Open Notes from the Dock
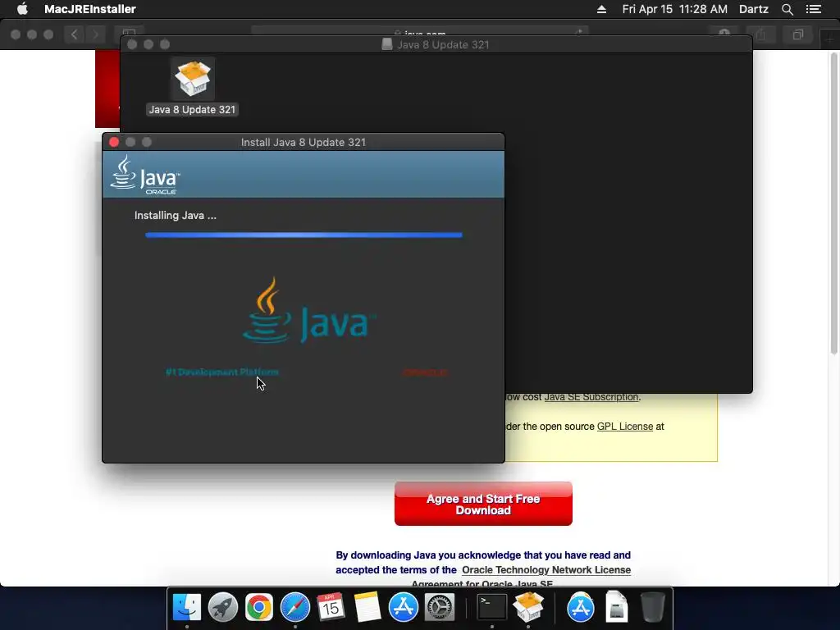Viewport: 840px width, 630px height. [x=367, y=608]
